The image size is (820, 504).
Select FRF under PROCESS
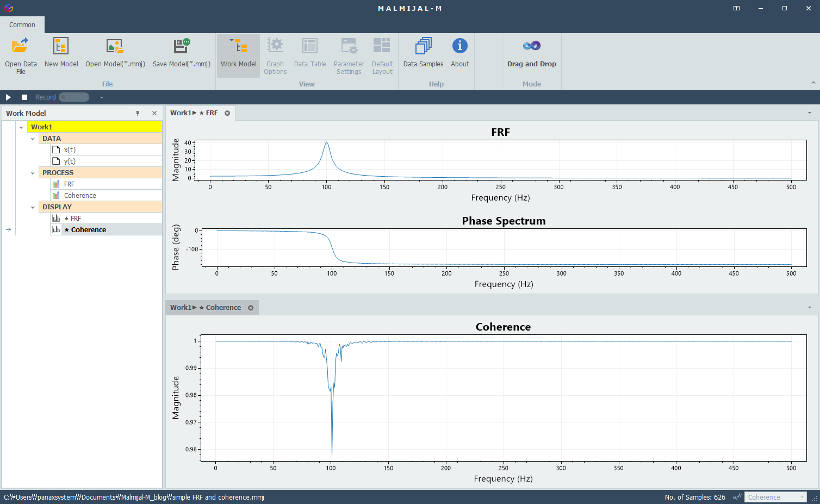point(106,184)
